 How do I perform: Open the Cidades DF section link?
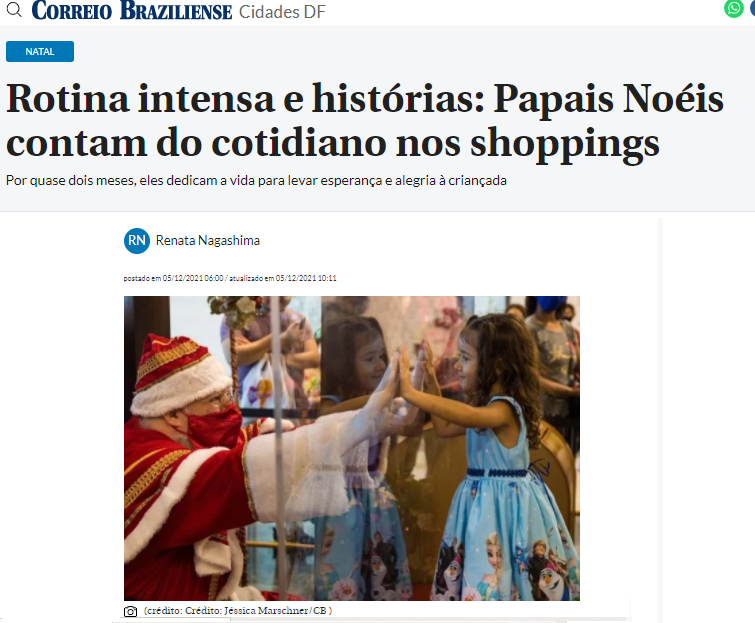[x=282, y=12]
